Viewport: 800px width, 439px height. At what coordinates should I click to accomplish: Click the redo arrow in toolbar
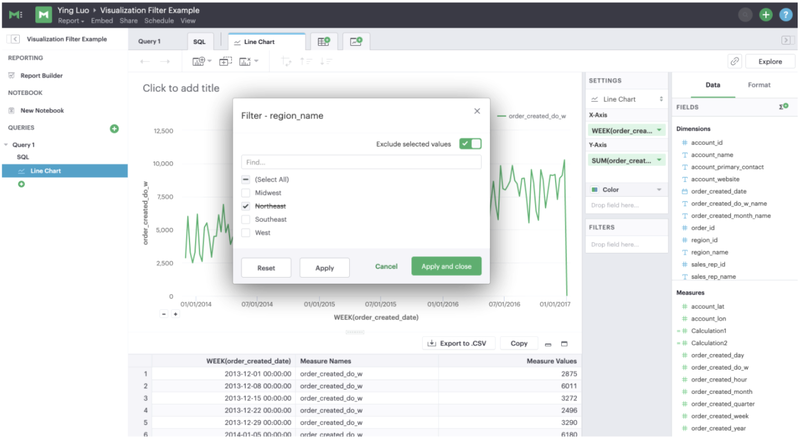click(x=164, y=61)
